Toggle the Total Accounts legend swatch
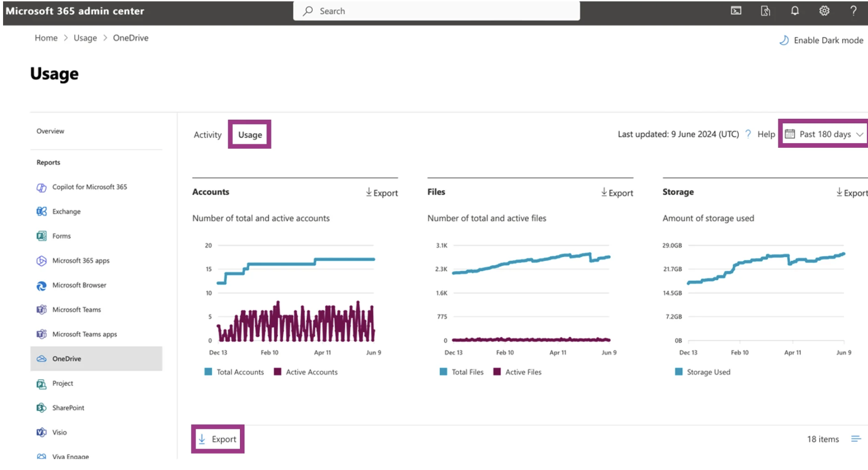 coord(208,372)
